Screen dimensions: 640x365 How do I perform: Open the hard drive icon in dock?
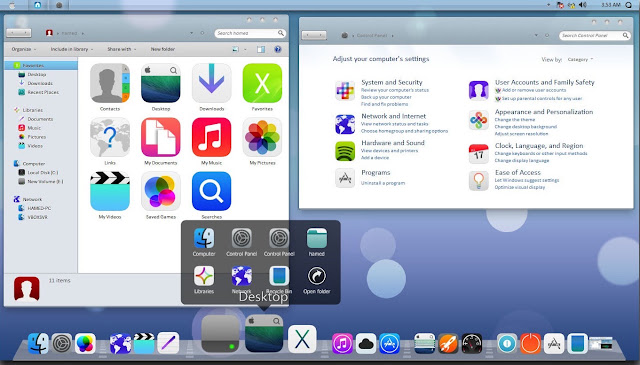click(220, 334)
